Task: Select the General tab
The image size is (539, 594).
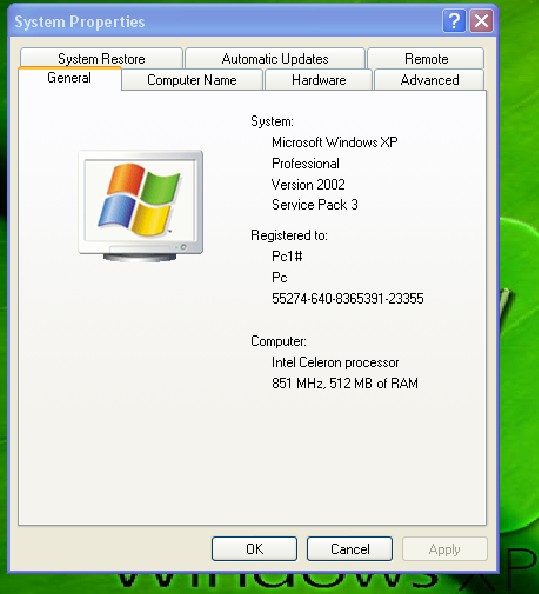Action: click(x=69, y=78)
